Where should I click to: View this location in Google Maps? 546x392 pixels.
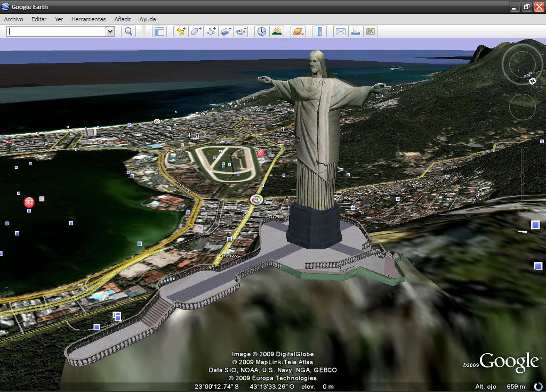(x=371, y=31)
